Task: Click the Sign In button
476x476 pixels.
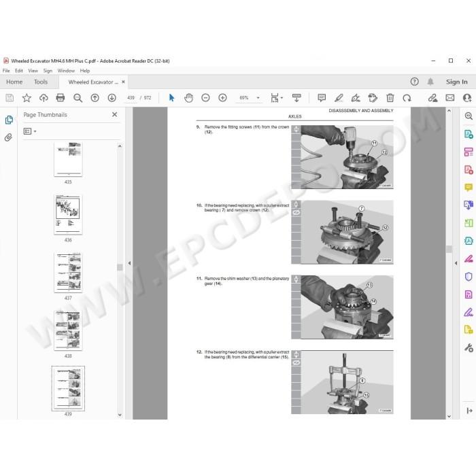Action: pos(456,82)
